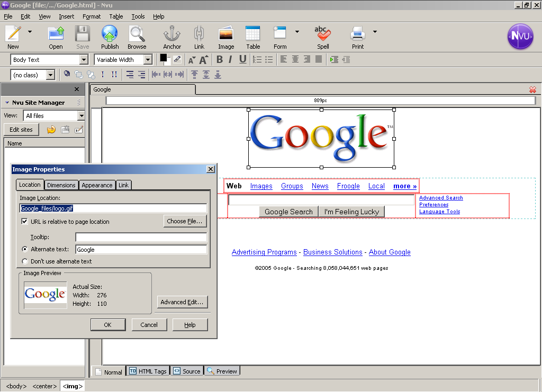The width and height of the screenshot is (542, 392).
Task: Switch to the Appearance tab
Action: [97, 185]
